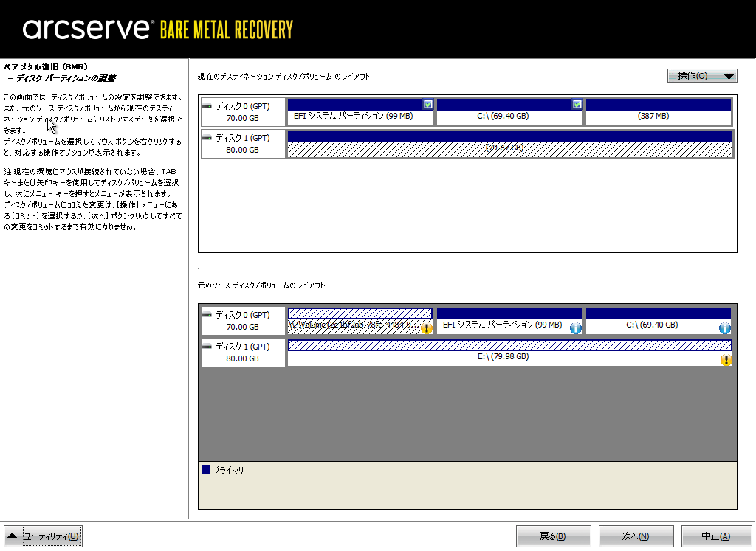Select source C:\ (69.40 GB) volume
Screen dimensions: 756x551
click(659, 321)
